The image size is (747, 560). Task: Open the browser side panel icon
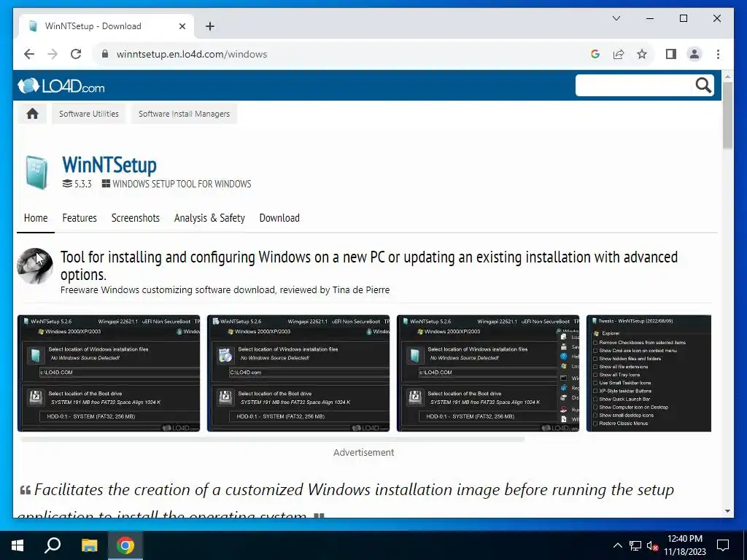pyautogui.click(x=671, y=54)
